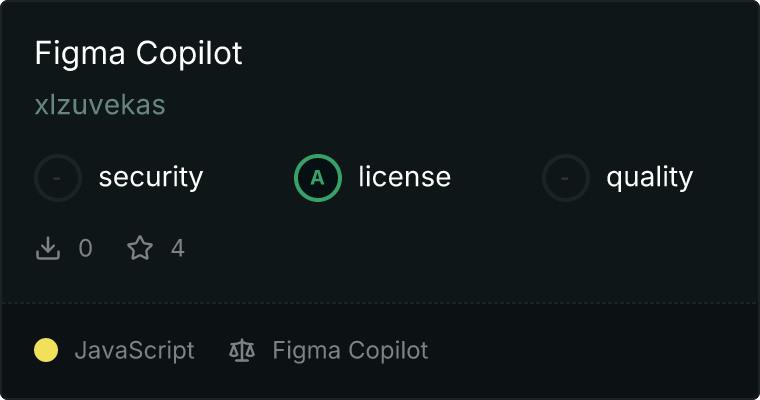Click the dashed divider above the footer
Viewport: 760px width, 400px height.
click(380, 302)
